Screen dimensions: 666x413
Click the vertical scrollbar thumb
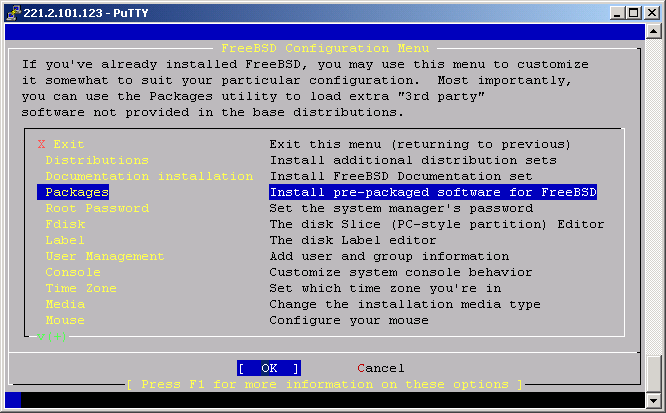[653, 374]
